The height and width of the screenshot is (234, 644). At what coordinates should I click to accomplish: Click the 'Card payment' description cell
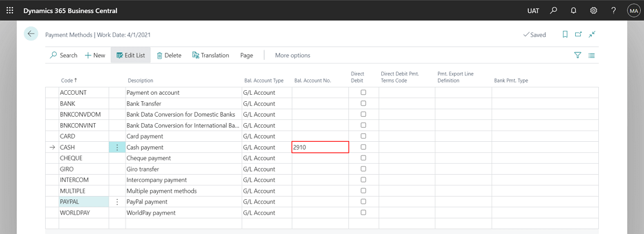(x=184, y=136)
